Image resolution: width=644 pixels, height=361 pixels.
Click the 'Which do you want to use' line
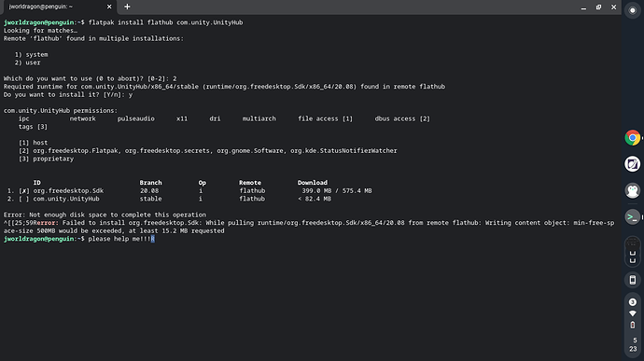(x=90, y=78)
